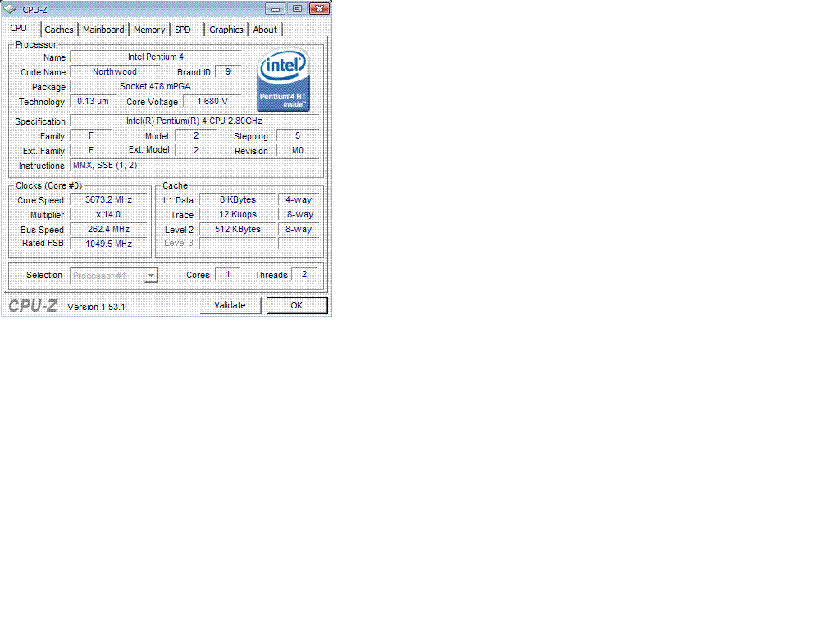
Task: Click the Technology value 0.13 um
Action: point(93,101)
